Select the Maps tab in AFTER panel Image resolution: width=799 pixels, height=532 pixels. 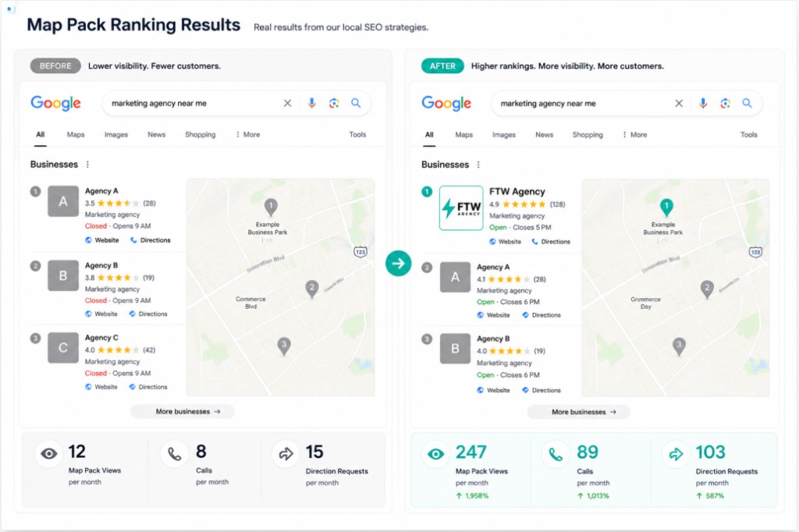click(463, 134)
